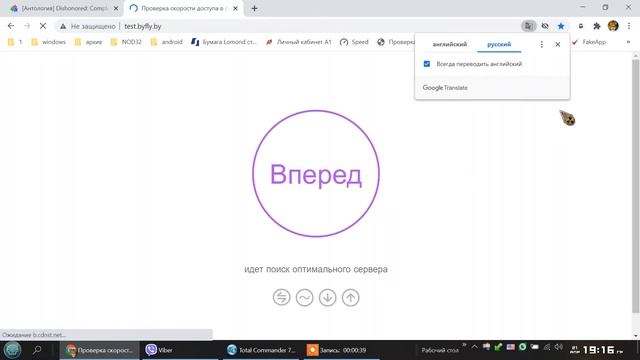The height and width of the screenshot is (360, 640).
Task: Go back with the browser back arrow
Action: (11, 26)
